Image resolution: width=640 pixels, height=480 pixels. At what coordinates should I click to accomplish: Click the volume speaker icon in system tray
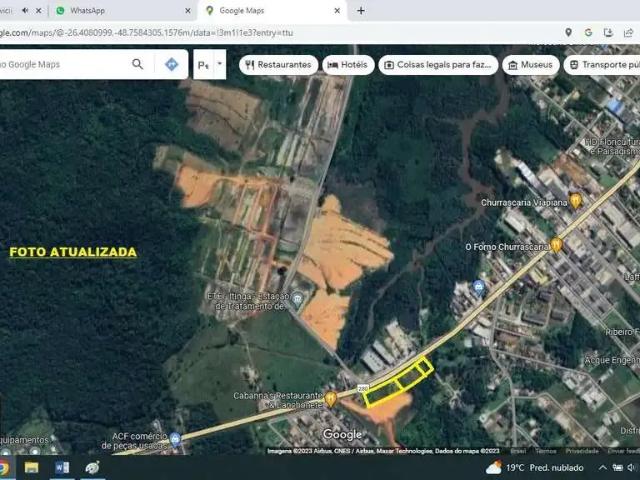click(633, 468)
